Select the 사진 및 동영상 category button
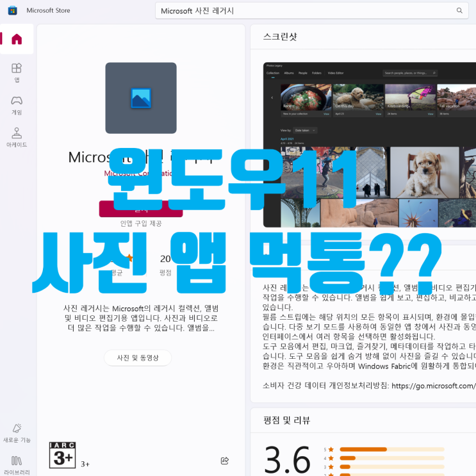The width and height of the screenshot is (476, 476). pyautogui.click(x=138, y=357)
